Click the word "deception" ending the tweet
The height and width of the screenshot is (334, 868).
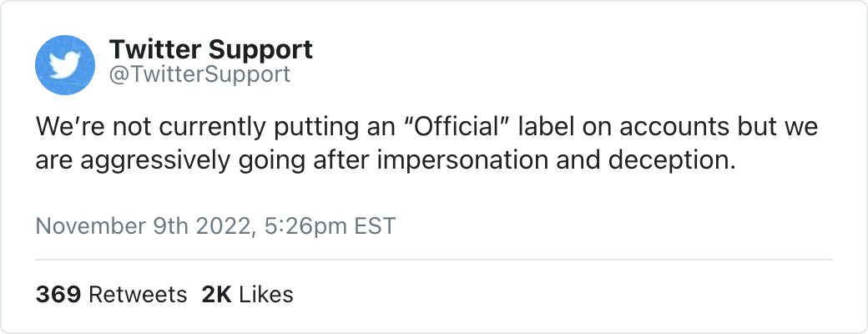click(684, 159)
